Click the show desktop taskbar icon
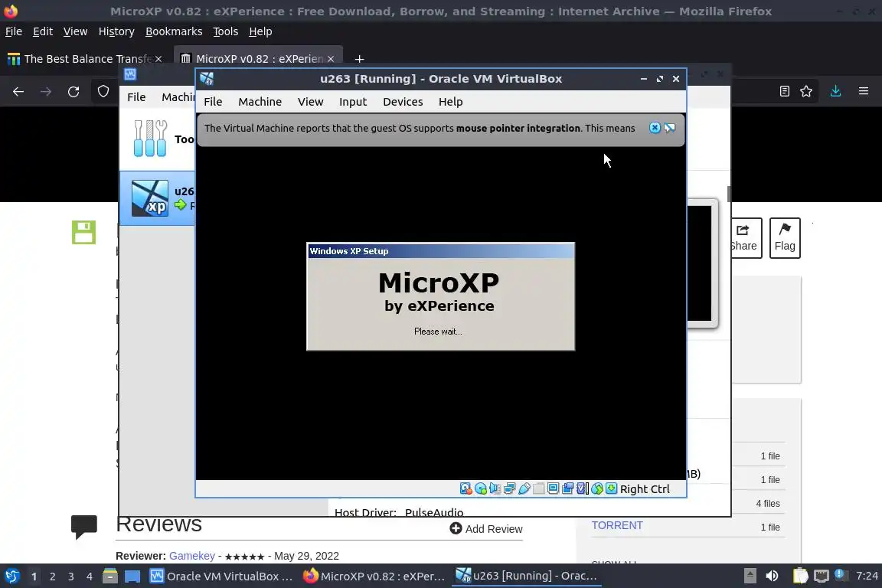 pyautogui.click(x=132, y=577)
